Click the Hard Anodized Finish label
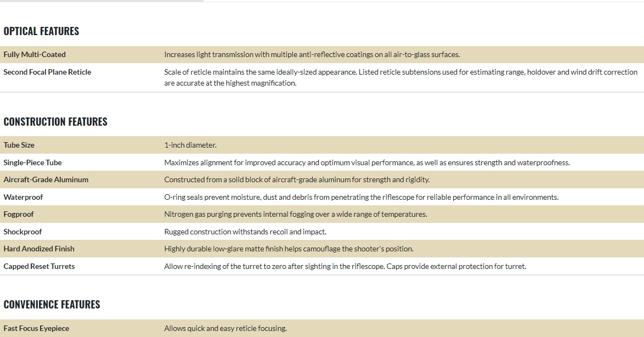 tap(39, 249)
